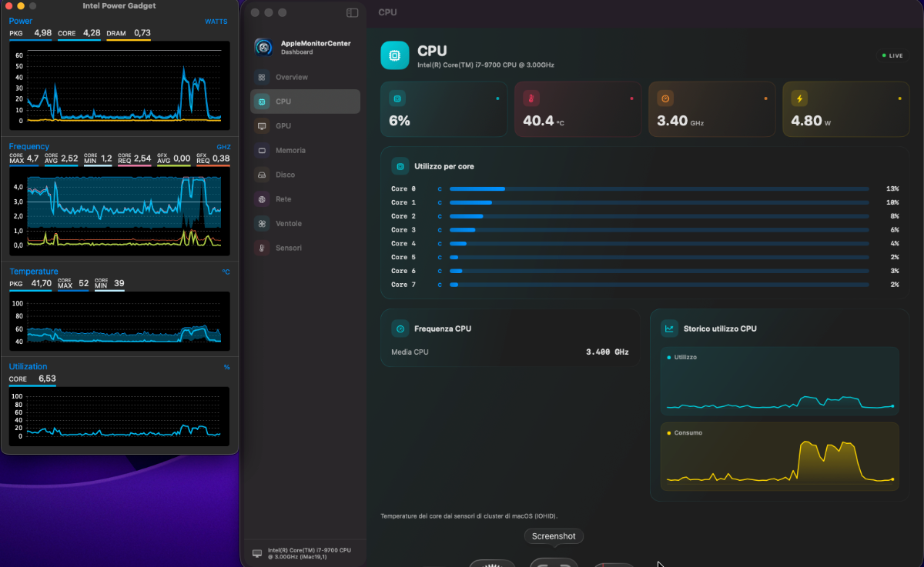This screenshot has width=924, height=567.
Task: Click the Consumo power chart
Action: pyautogui.click(x=780, y=456)
